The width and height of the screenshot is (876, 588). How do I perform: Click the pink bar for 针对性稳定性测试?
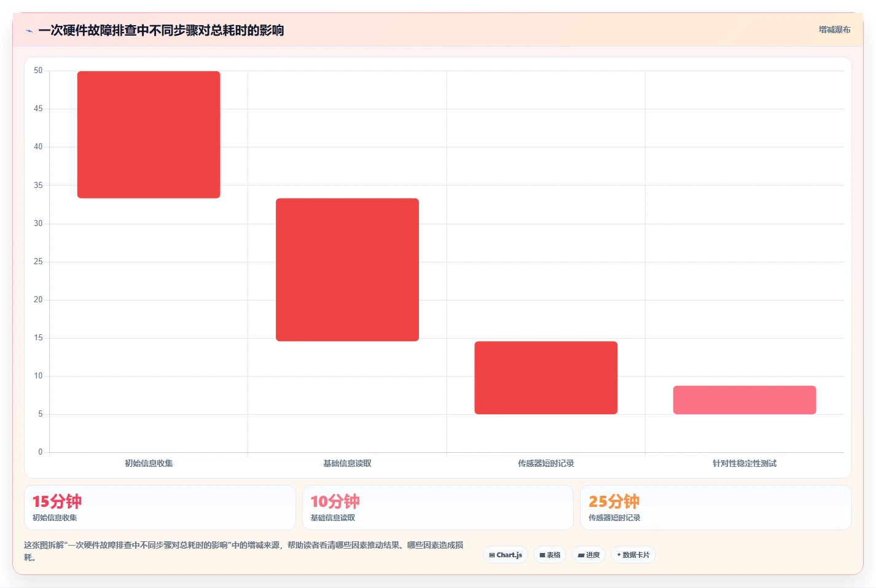pyautogui.click(x=745, y=400)
